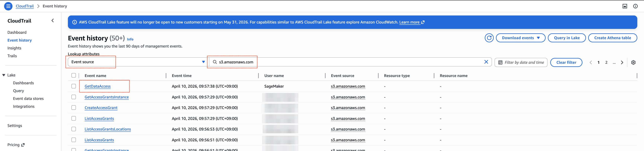Click the Event source column header
Image resolution: width=644 pixels, height=151 pixels.
click(x=342, y=76)
